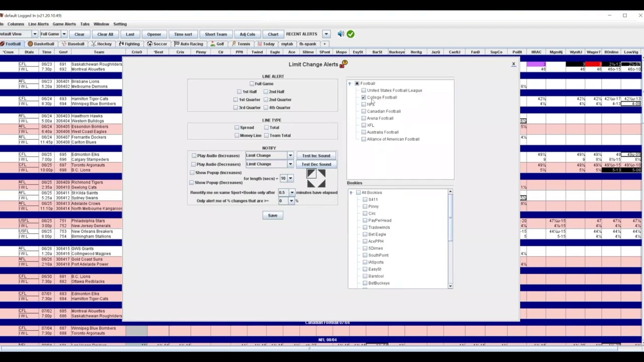
Task: Click the Clear All toolbar button
Action: coord(105,34)
